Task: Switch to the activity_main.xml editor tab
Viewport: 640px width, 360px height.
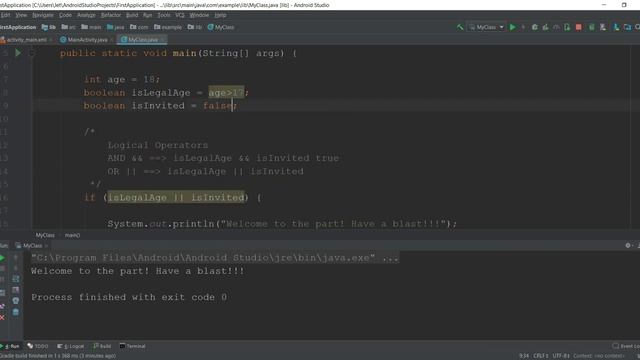Action: tap(26, 40)
